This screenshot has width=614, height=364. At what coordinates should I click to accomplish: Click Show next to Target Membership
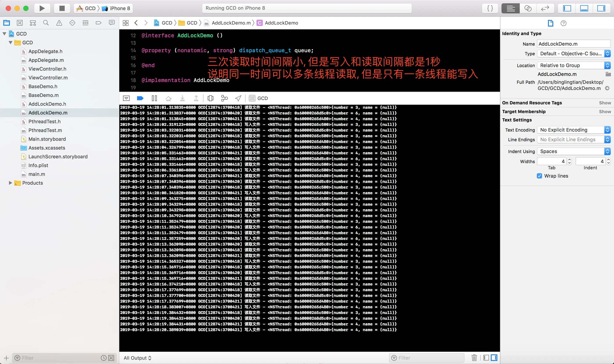tap(605, 112)
